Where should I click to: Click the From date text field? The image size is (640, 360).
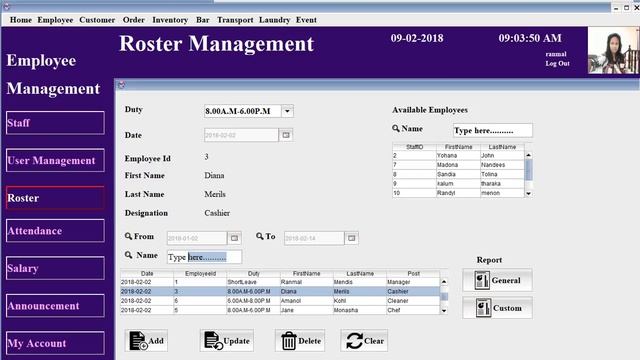[197, 238]
